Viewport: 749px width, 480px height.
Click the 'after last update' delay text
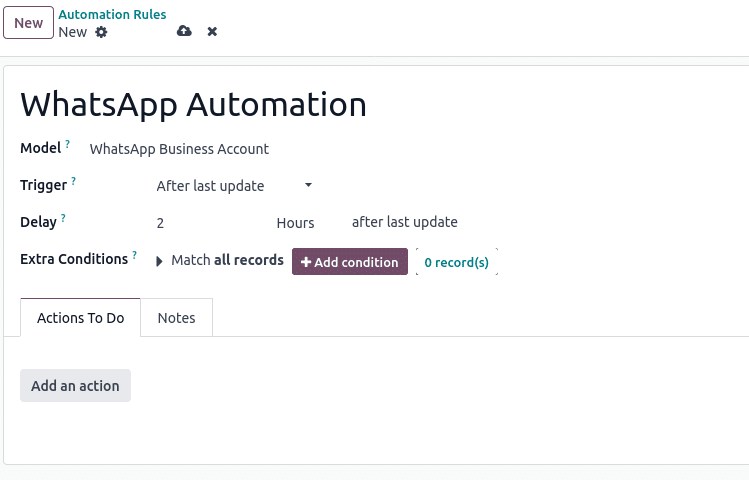[x=405, y=222]
